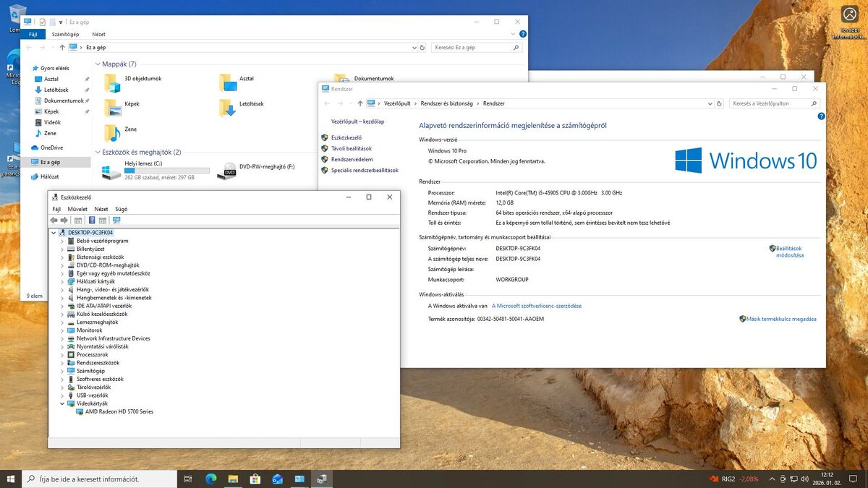Collapse the Videokártyák node
This screenshot has width=868, height=488.
pos(62,403)
